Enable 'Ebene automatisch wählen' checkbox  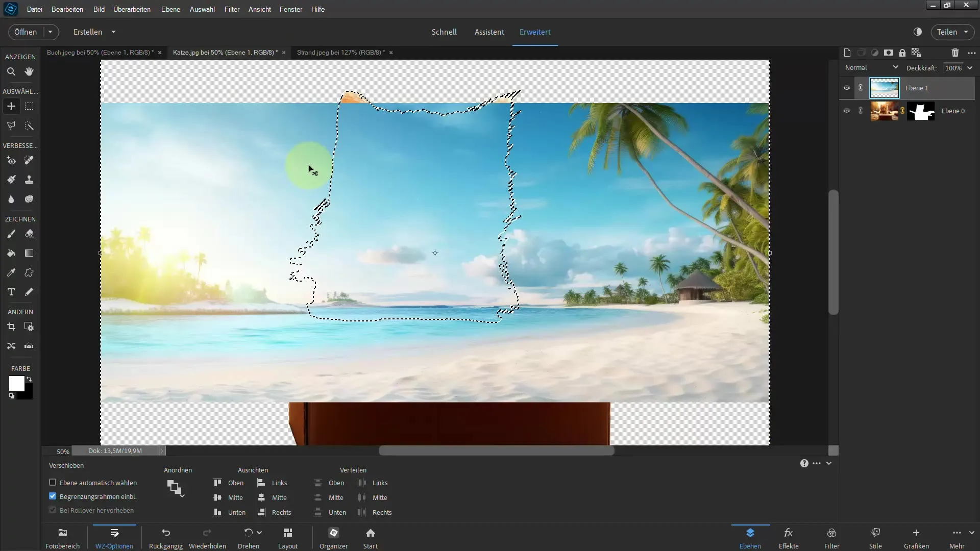point(53,482)
